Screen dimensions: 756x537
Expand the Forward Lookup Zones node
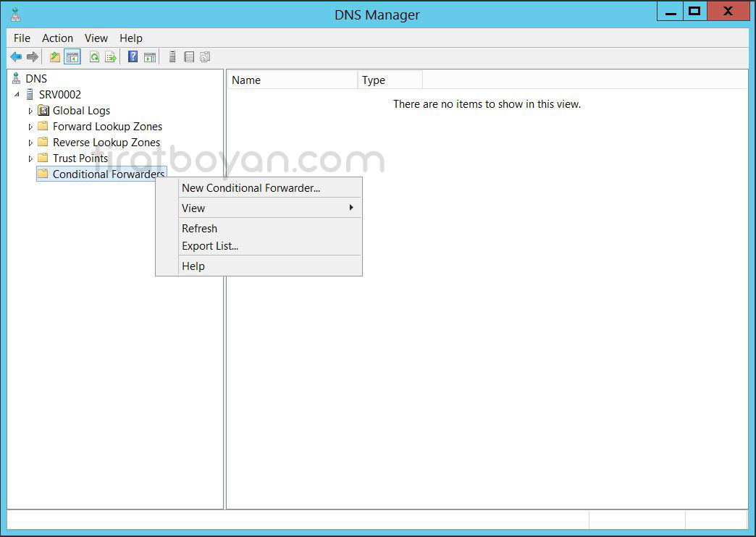pos(30,127)
